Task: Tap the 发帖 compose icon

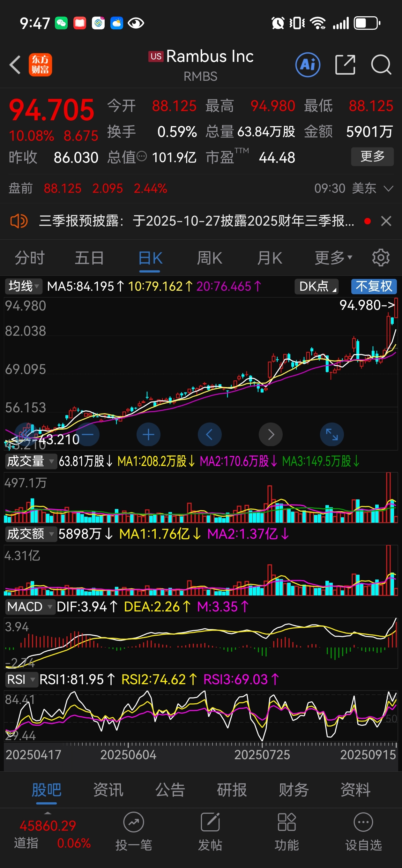Action: 210,822
